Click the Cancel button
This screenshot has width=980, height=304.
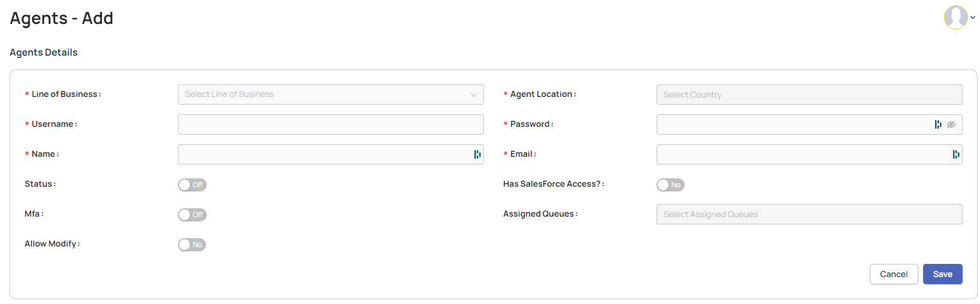894,274
